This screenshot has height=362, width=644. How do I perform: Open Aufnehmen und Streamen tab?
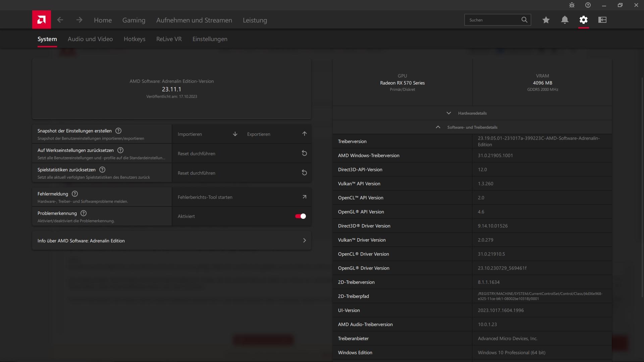[194, 20]
